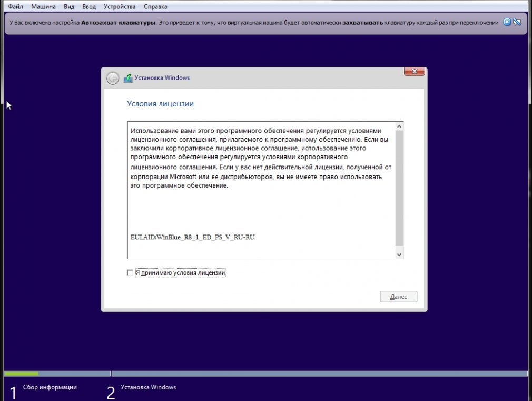Open the Машина menu
This screenshot has height=401, width=532.
click(x=43, y=6)
